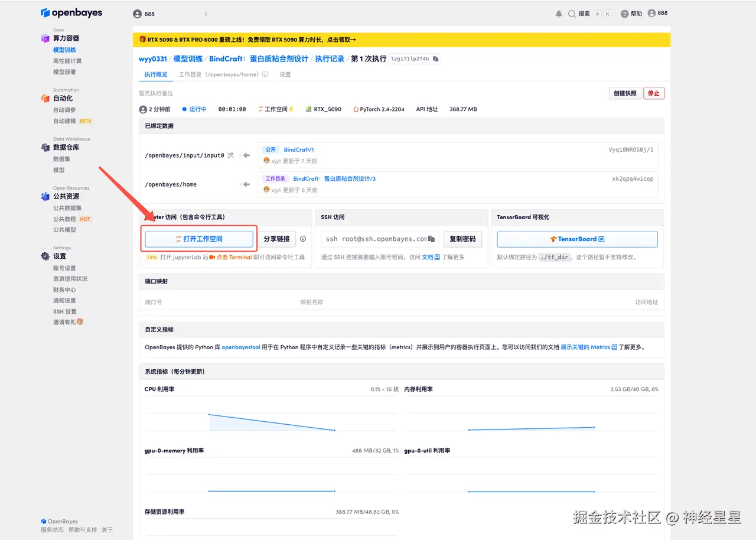
Task: Copy the execution ID lzgi71lp2f4h
Action: click(436, 59)
